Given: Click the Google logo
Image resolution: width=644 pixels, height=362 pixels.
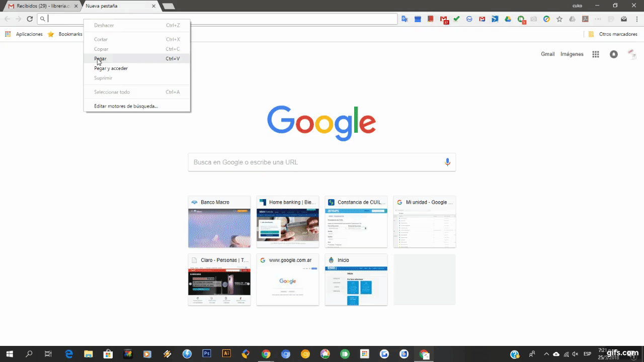Looking at the screenshot, I should (x=321, y=123).
